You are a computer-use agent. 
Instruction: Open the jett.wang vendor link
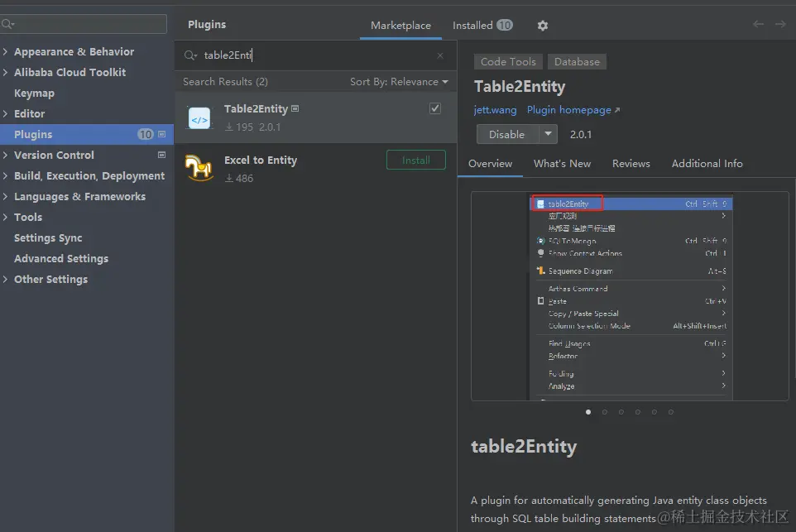[495, 110]
